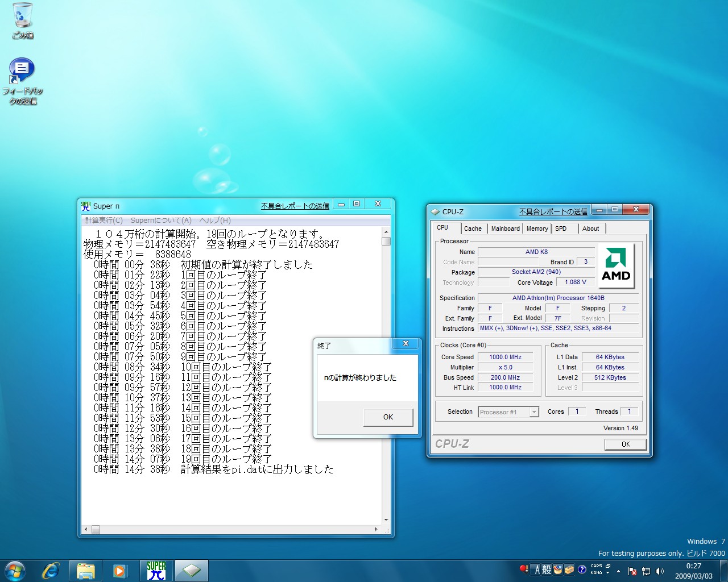This screenshot has width=728, height=582.
Task: Click the Level 2 cache value 512 KBytes
Action: pos(610,377)
